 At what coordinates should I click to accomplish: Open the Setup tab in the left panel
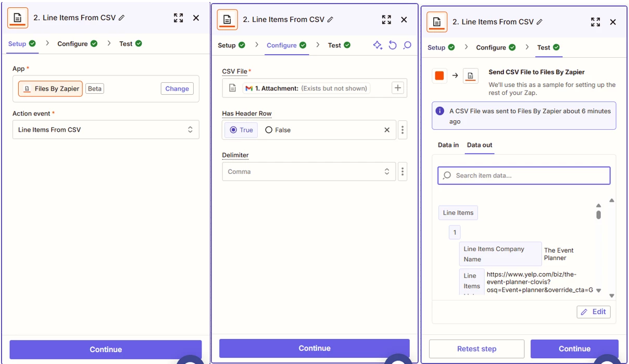click(x=21, y=44)
